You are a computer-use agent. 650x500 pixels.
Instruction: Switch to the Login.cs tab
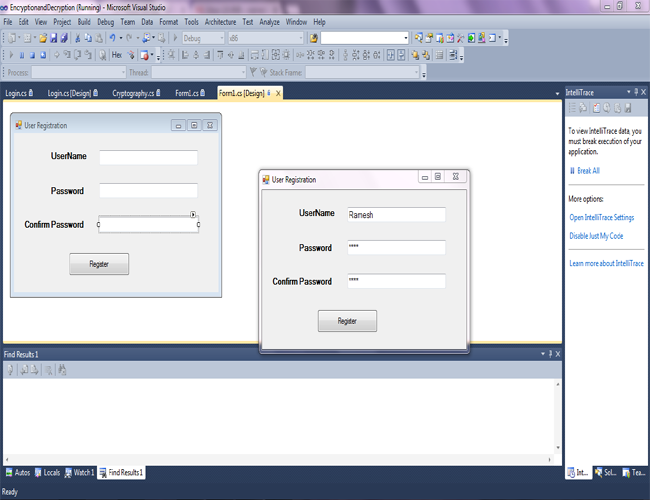(19, 93)
